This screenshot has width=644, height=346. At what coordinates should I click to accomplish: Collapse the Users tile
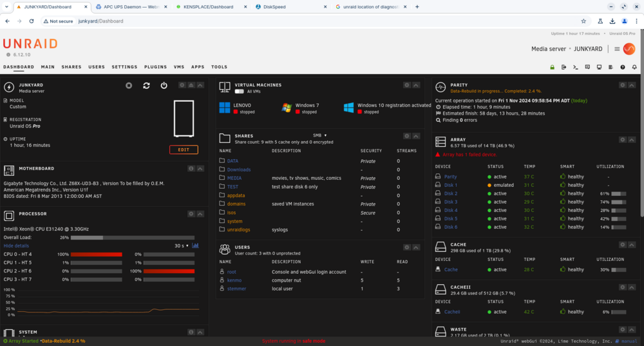(x=416, y=247)
